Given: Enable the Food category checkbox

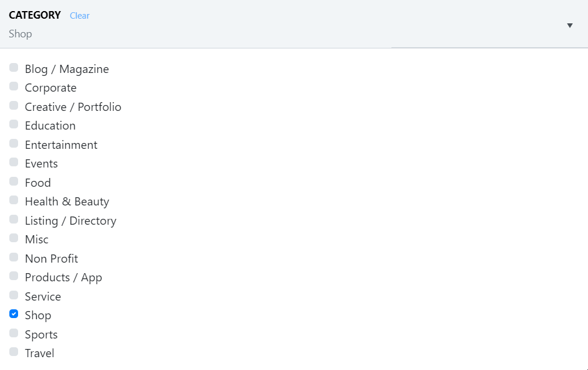Looking at the screenshot, I should click(x=14, y=181).
